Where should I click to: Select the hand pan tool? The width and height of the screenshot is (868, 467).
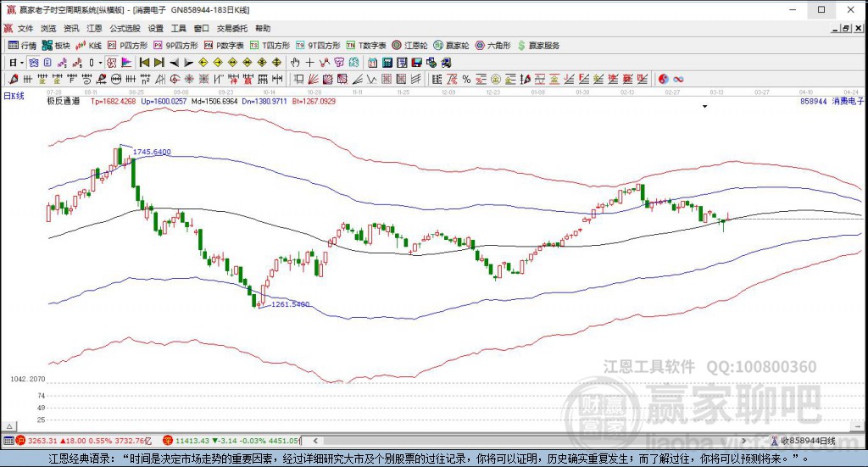tap(295, 63)
